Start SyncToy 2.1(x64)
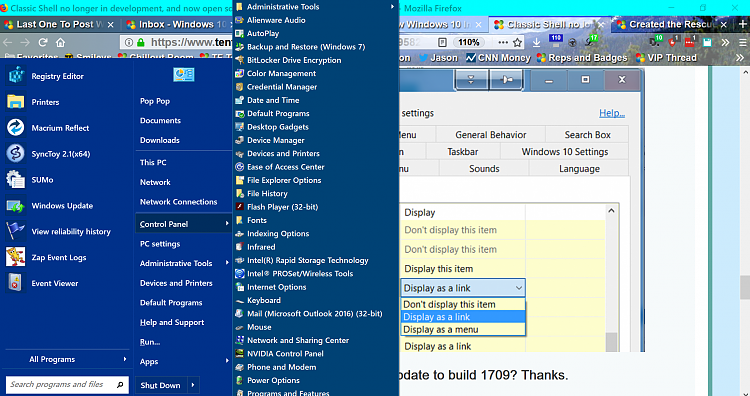Viewport: 750px width, 396px height. (61, 154)
